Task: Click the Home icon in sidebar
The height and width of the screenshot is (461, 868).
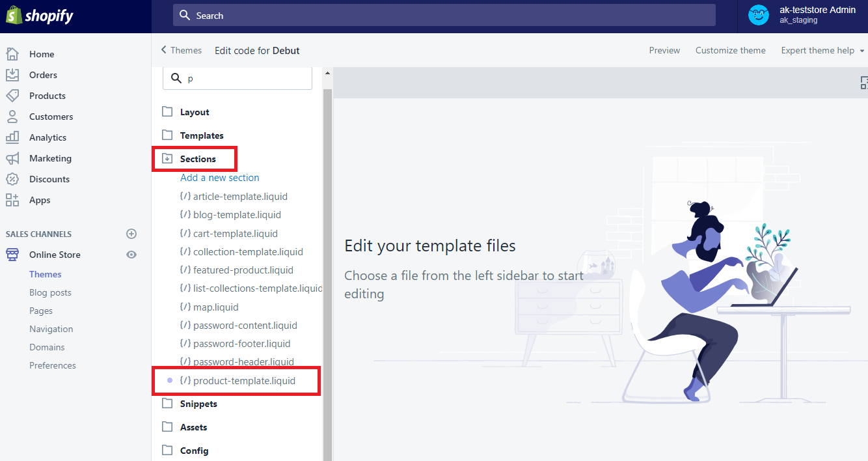Action: click(12, 54)
